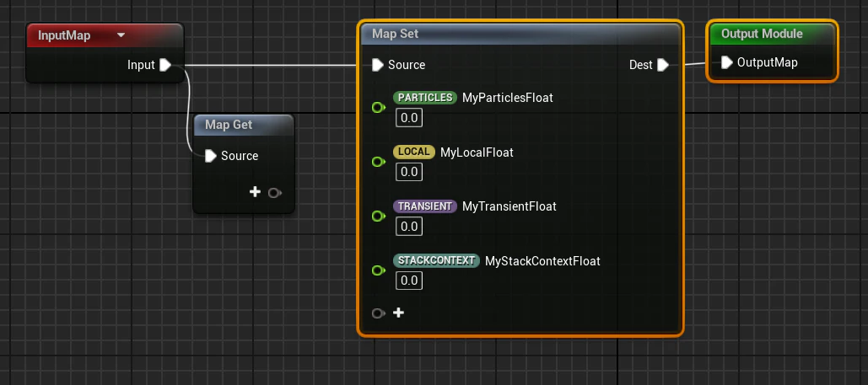This screenshot has width=868, height=385.
Task: Click the Map Set Source input pin
Action: (378, 65)
